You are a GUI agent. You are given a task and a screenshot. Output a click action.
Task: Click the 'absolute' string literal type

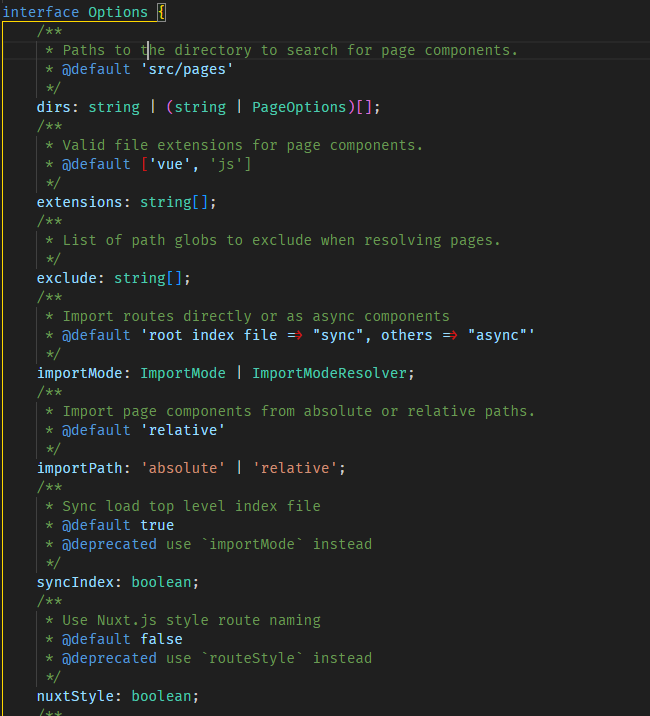(183, 468)
